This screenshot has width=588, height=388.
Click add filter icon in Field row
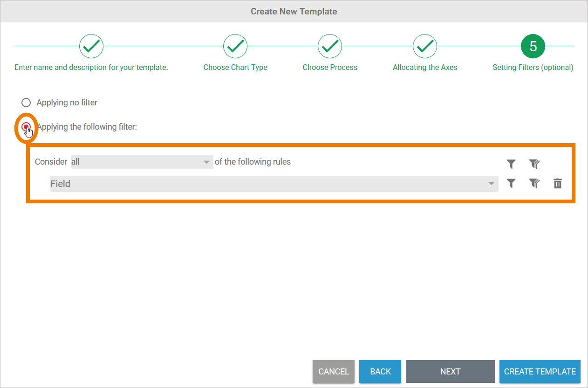pos(511,183)
